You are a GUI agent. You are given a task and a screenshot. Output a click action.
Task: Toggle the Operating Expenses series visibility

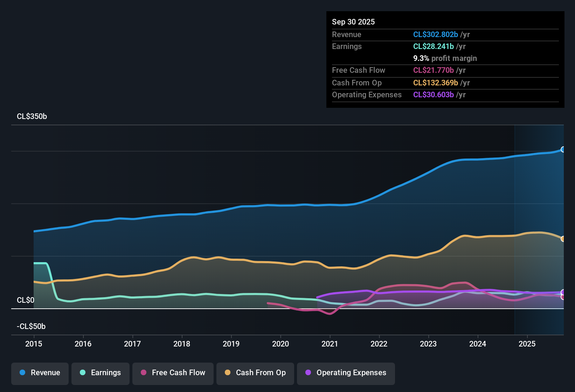click(x=346, y=373)
